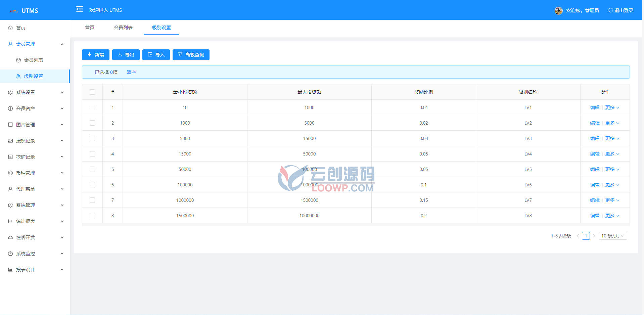
Task: Click the 图片管理 square icon
Action: tap(10, 125)
